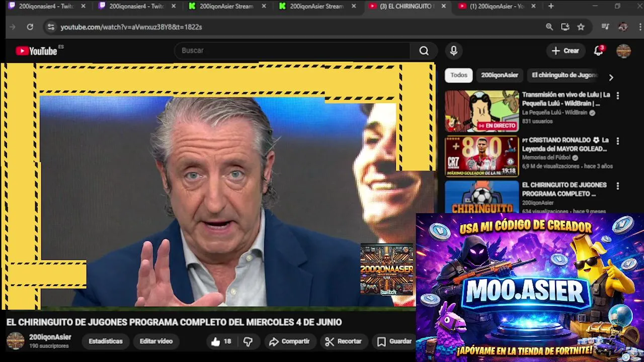This screenshot has height=362, width=644.
Task: Switch to second 200iqonasier4 Twitch tab
Action: [137, 7]
